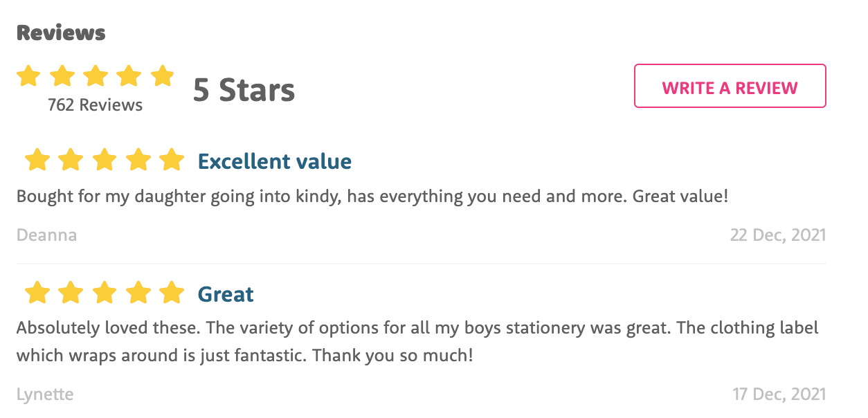Click the 17 Dec, 2021 date
868x418 pixels.
pos(780,394)
